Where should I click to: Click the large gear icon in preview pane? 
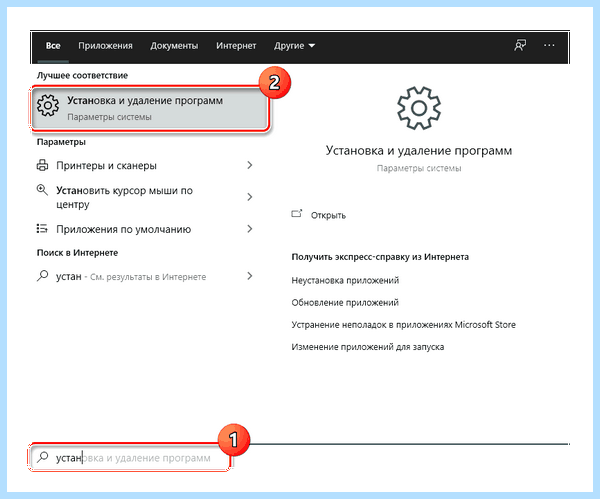419,108
